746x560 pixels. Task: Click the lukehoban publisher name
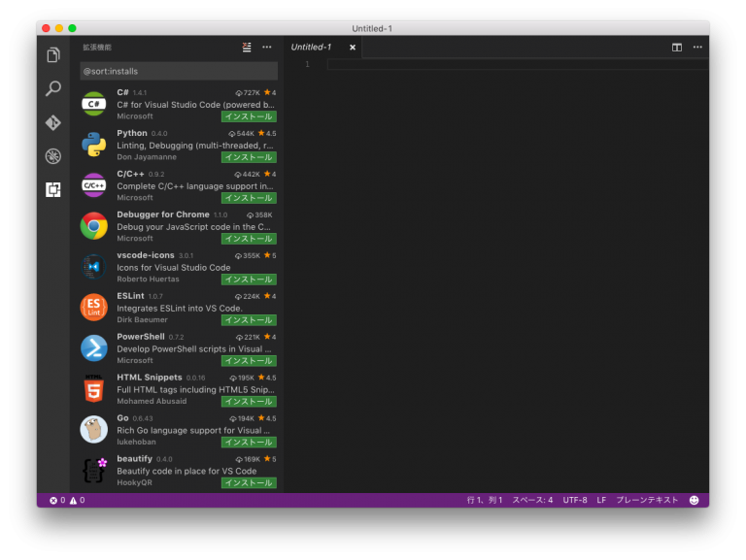(x=136, y=442)
